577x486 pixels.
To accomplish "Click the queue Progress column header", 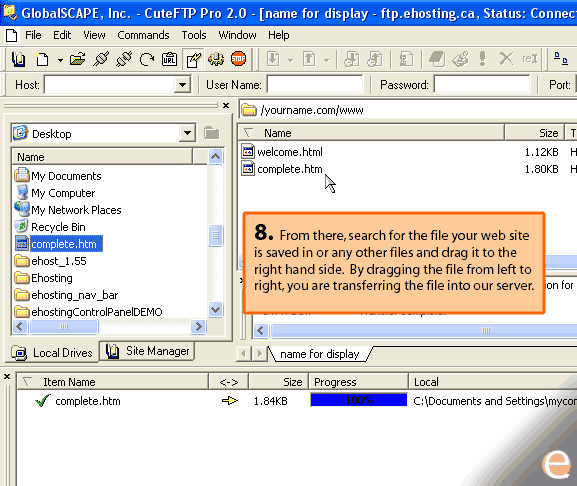I will pos(358,382).
